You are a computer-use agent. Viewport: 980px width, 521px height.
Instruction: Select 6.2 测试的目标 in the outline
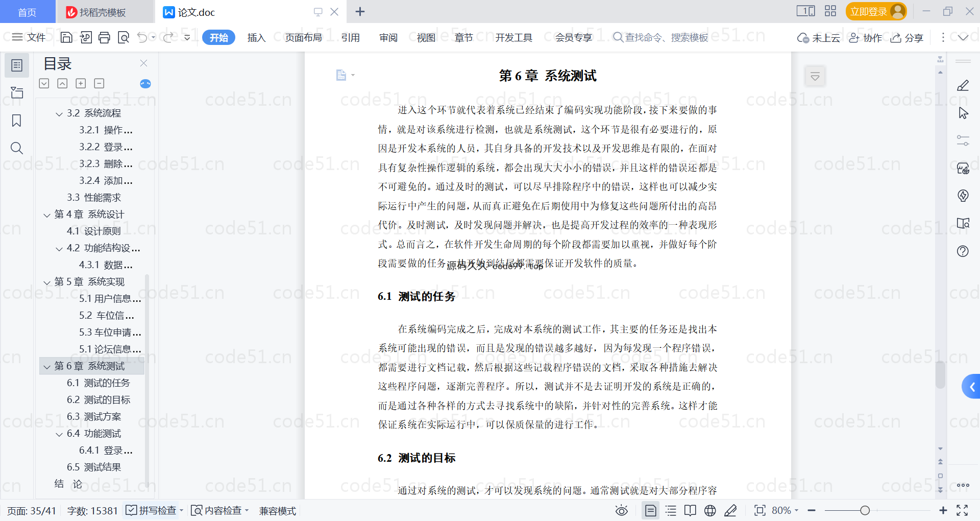click(x=98, y=399)
